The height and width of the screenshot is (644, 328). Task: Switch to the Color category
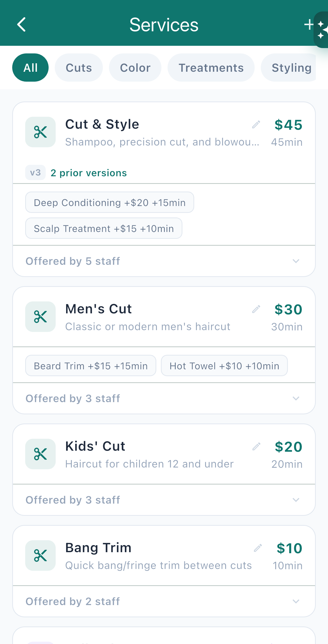coord(135,68)
